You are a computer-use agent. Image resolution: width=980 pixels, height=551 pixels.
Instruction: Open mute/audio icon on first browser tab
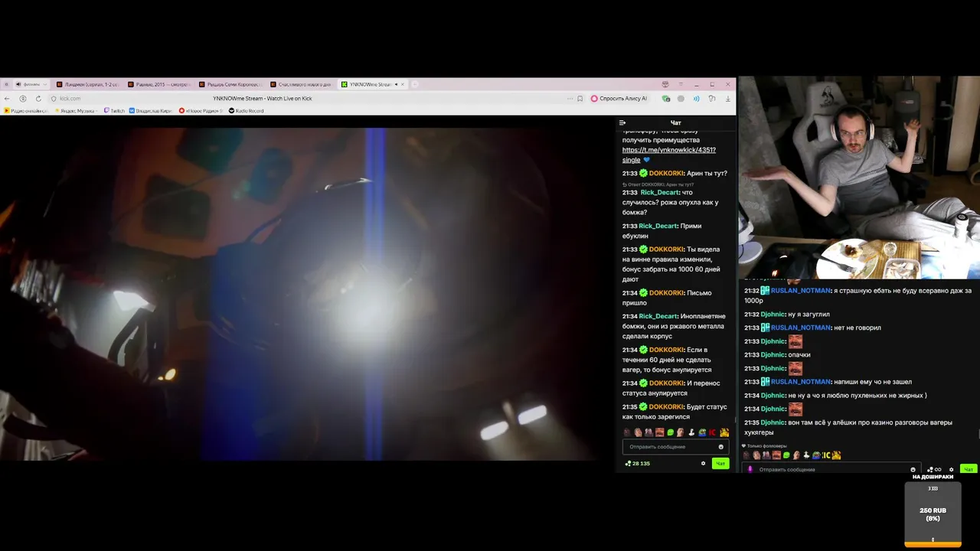[18, 84]
